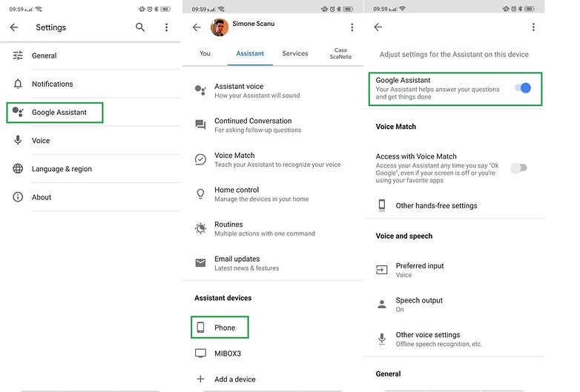Open the Casa ScaNello tab
The height and width of the screenshot is (392, 580).
340,53
